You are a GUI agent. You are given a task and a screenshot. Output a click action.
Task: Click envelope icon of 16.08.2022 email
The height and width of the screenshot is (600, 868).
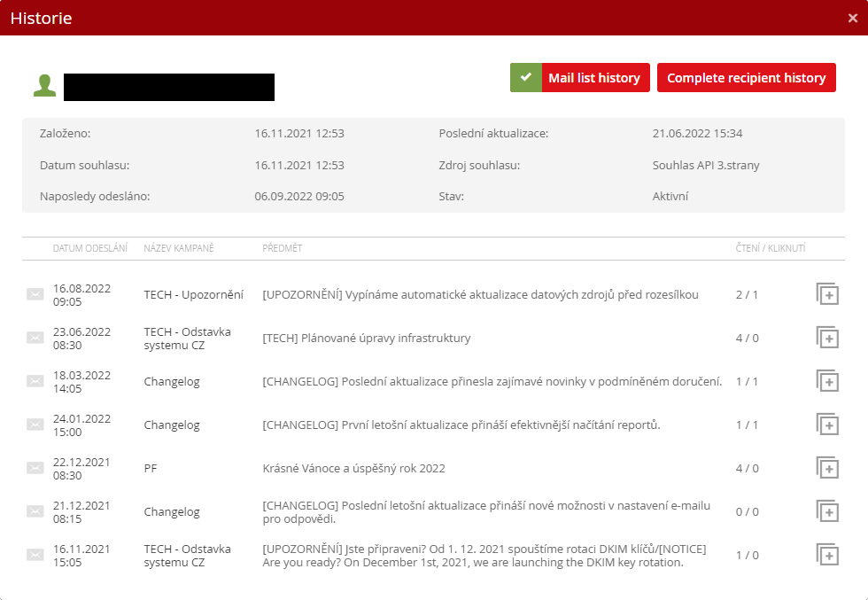click(x=35, y=294)
